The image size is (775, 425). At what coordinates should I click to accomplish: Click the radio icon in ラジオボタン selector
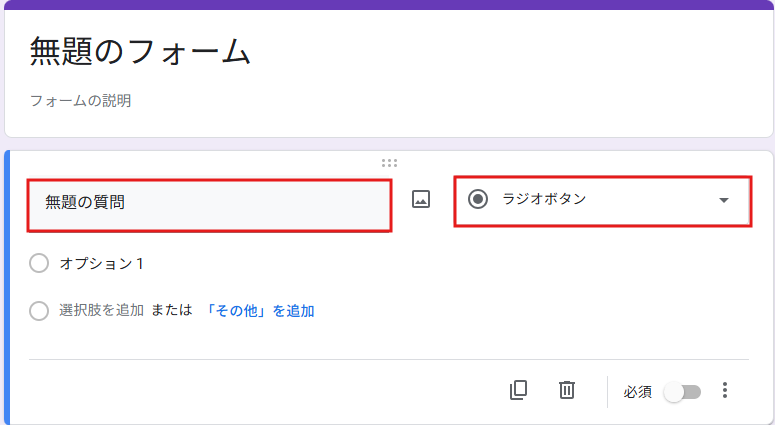click(478, 199)
